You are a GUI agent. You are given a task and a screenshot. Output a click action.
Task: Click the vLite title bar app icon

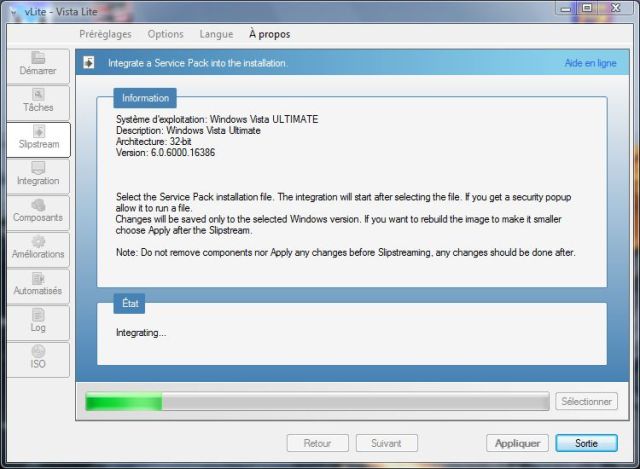14,12
